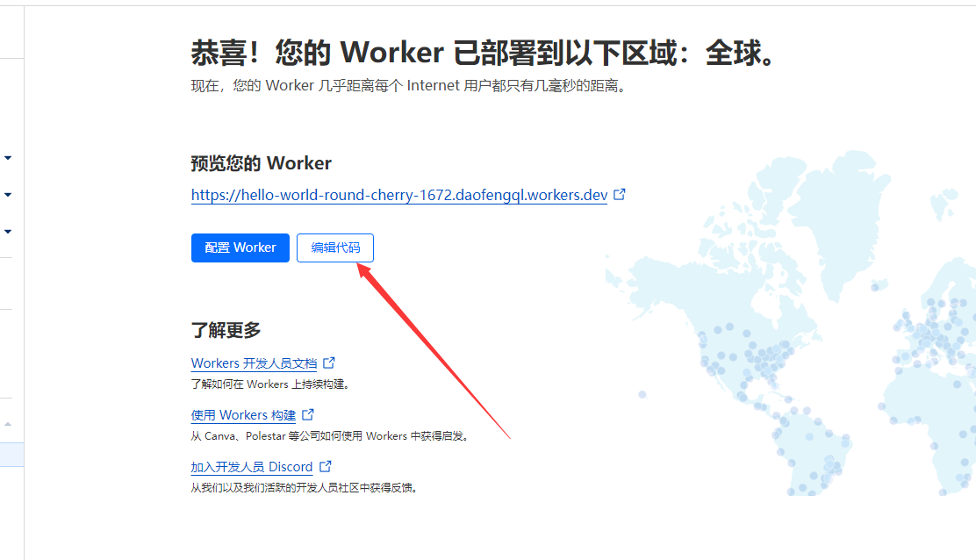
Task: Click the external icon after 使用 Workers 构建
Action: tap(308, 414)
